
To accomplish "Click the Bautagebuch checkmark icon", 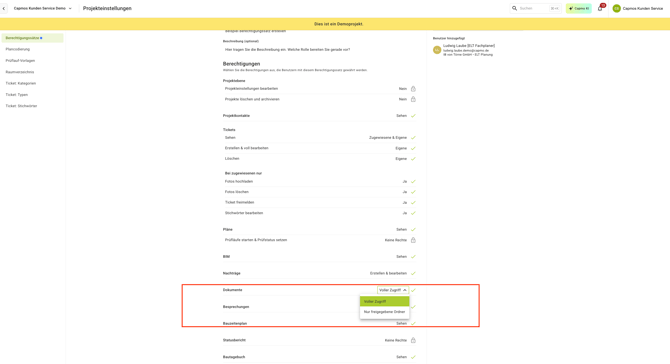I will 413,357.
